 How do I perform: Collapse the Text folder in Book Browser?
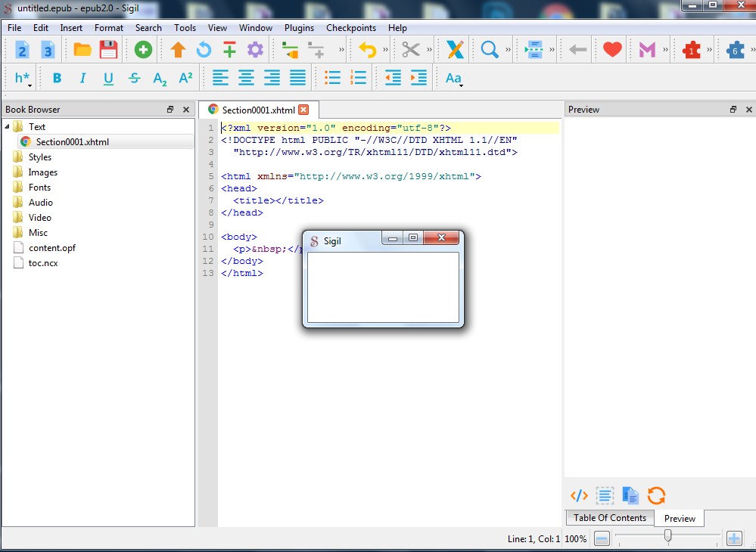8,126
